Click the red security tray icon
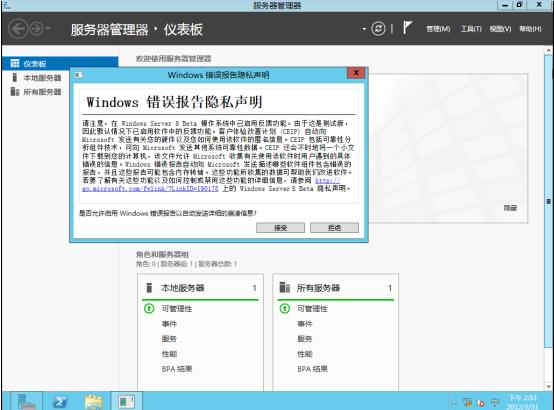 (481, 403)
